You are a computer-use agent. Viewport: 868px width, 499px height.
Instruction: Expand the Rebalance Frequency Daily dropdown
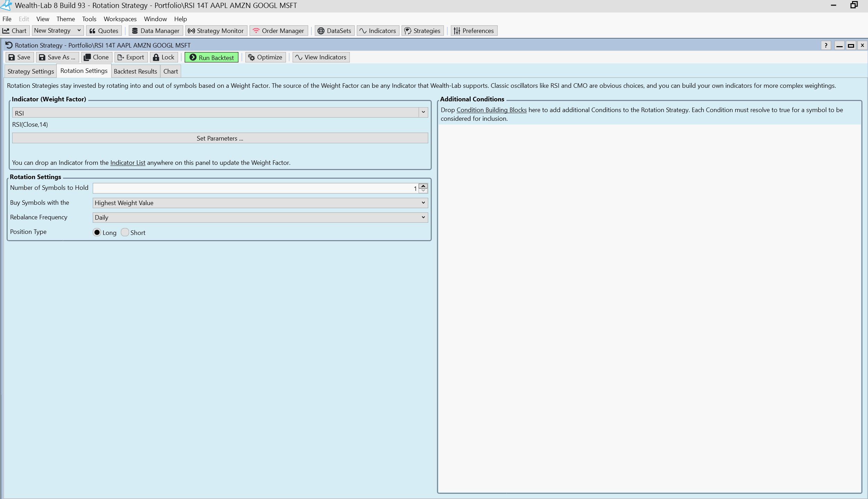(x=260, y=218)
